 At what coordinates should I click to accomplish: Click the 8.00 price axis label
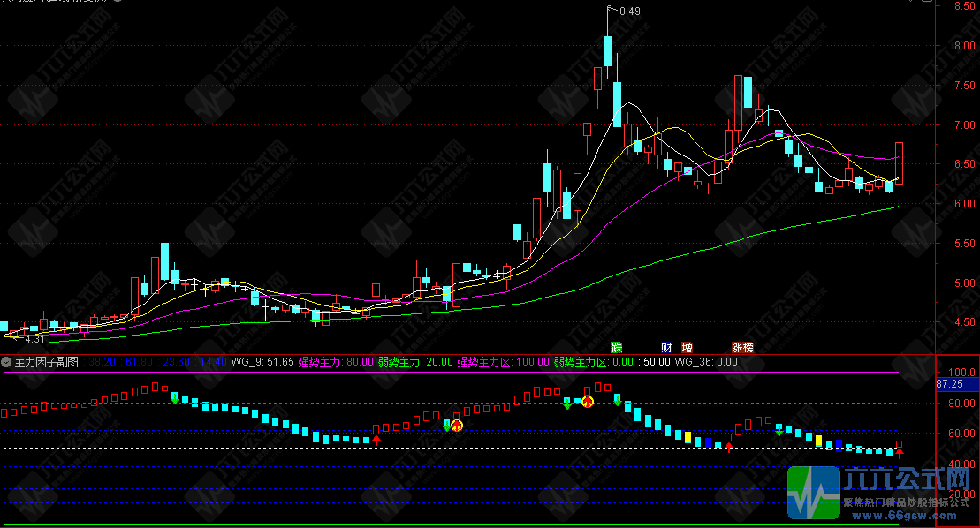[x=964, y=46]
